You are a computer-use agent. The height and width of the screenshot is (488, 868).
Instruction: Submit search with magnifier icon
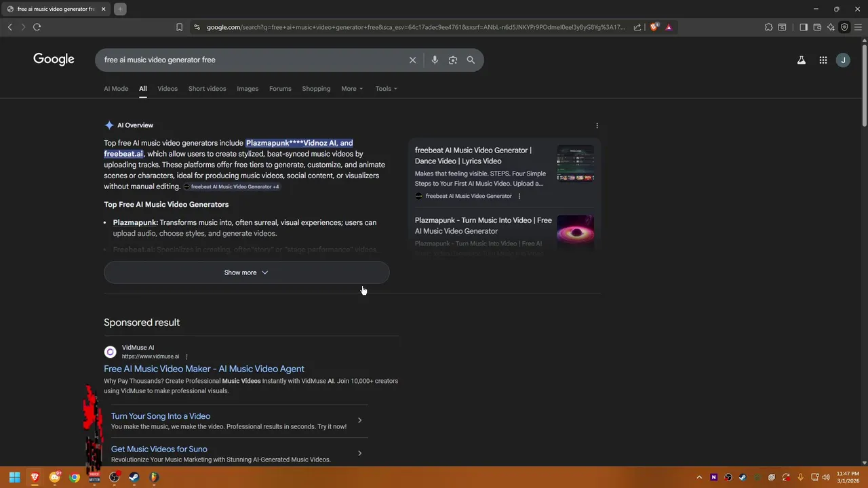click(471, 60)
